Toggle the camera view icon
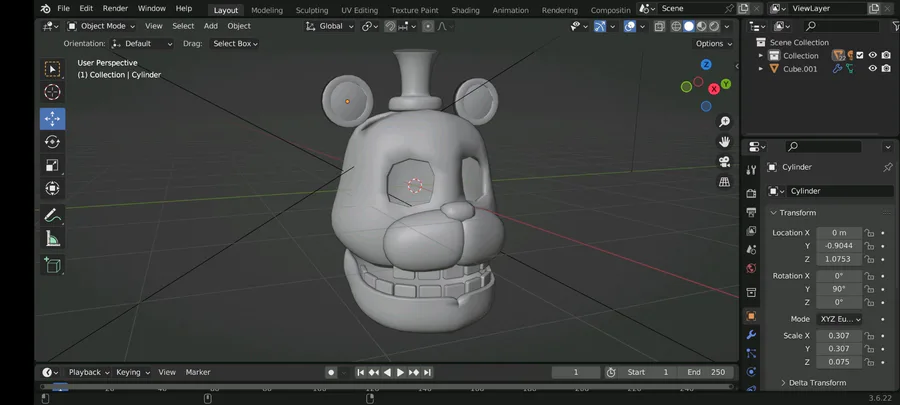 point(724,162)
